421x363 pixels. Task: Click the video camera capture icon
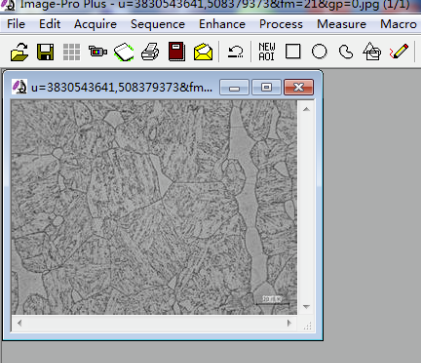98,52
